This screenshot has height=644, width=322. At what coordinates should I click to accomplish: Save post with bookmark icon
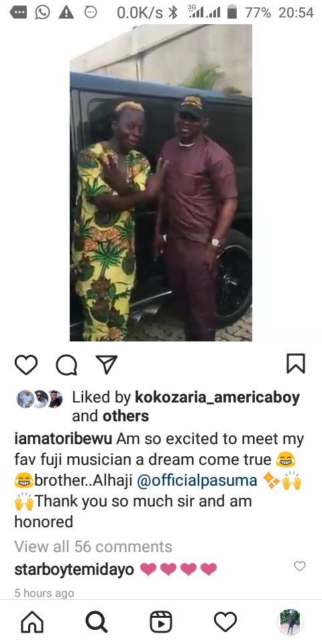[x=296, y=364]
